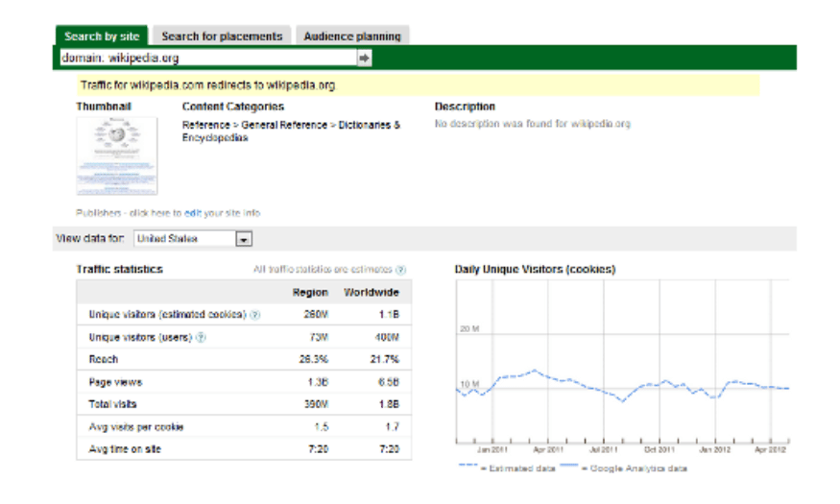Click Worldwide page views value 6.5B

[x=389, y=382]
